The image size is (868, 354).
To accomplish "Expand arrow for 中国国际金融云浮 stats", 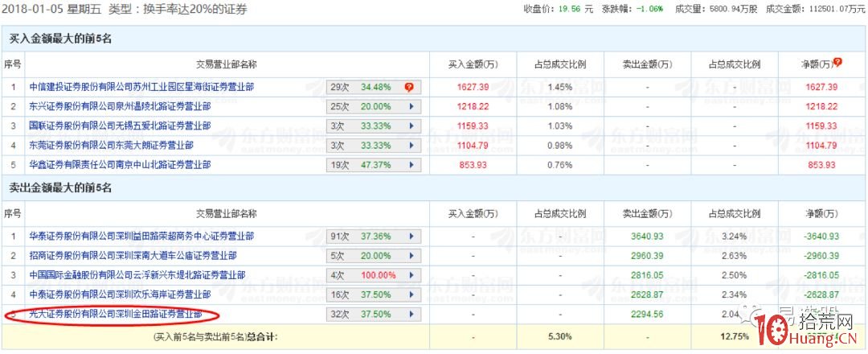I will (x=411, y=275).
